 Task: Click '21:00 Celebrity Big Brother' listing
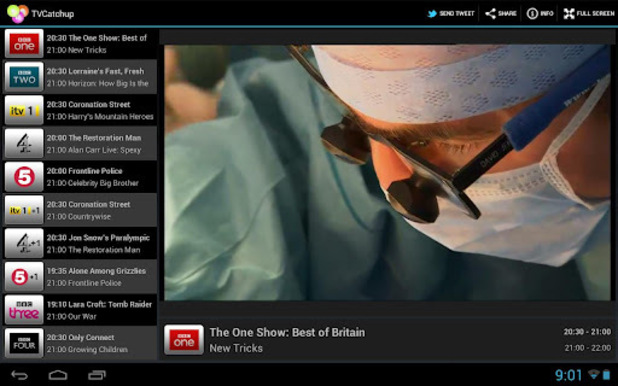pyautogui.click(x=93, y=183)
